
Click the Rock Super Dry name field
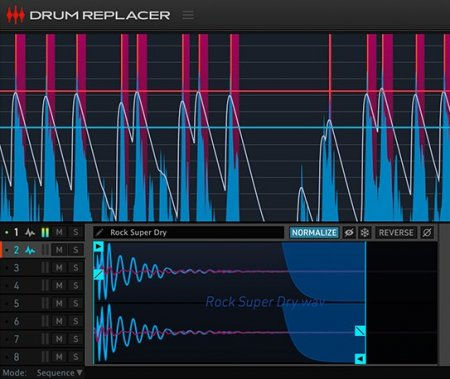(x=189, y=232)
